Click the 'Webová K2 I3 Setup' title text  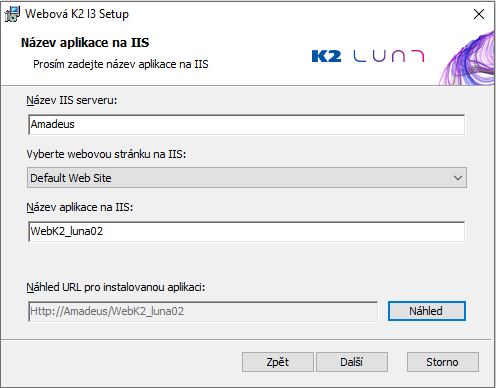[77, 14]
